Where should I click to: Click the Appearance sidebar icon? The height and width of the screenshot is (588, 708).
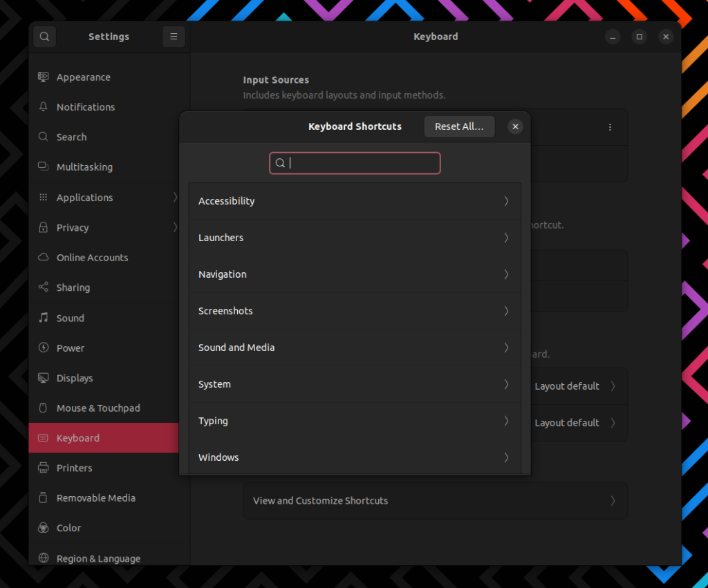pyautogui.click(x=44, y=77)
